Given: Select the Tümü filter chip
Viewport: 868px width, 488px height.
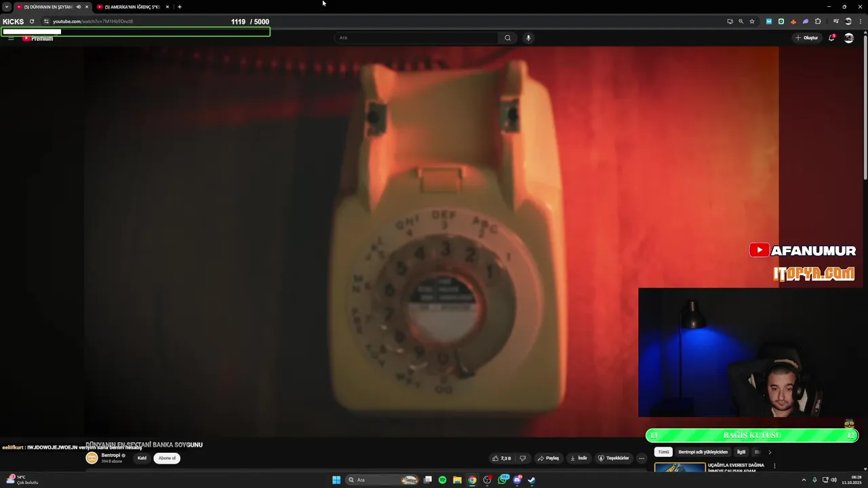Looking at the screenshot, I should click(663, 452).
